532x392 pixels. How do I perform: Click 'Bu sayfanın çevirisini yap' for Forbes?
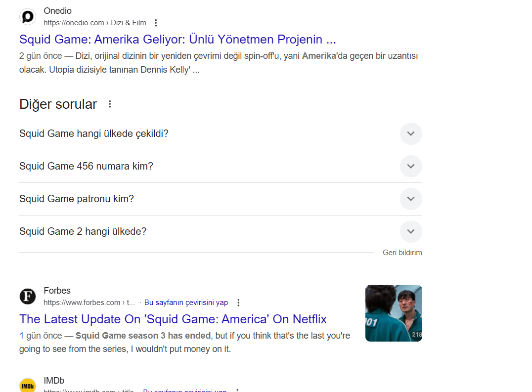tap(186, 303)
